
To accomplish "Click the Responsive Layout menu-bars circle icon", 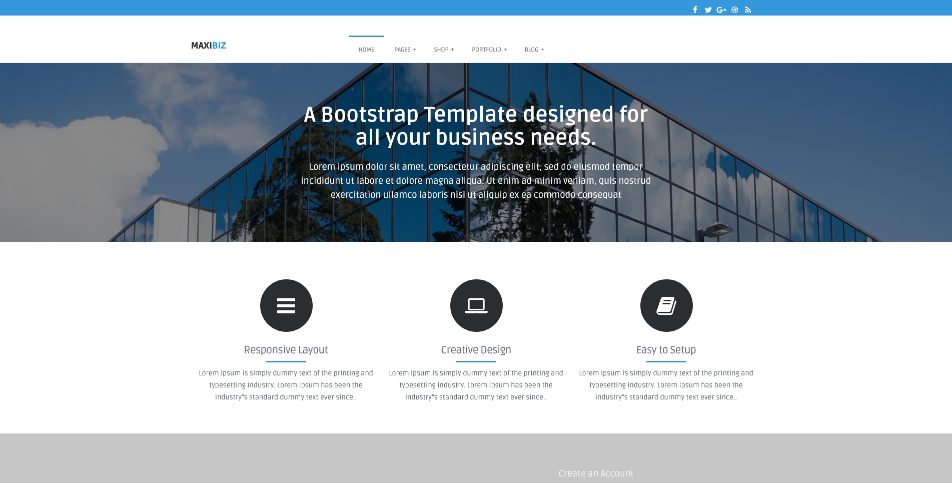I will pyautogui.click(x=286, y=305).
